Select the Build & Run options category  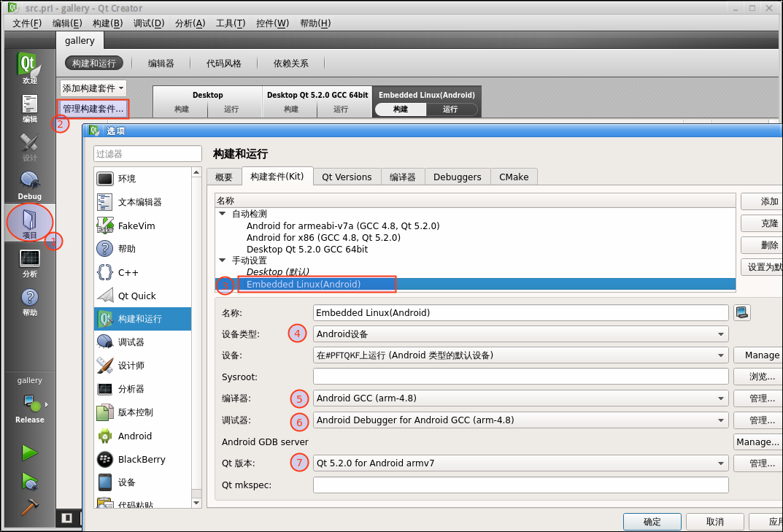click(x=143, y=319)
